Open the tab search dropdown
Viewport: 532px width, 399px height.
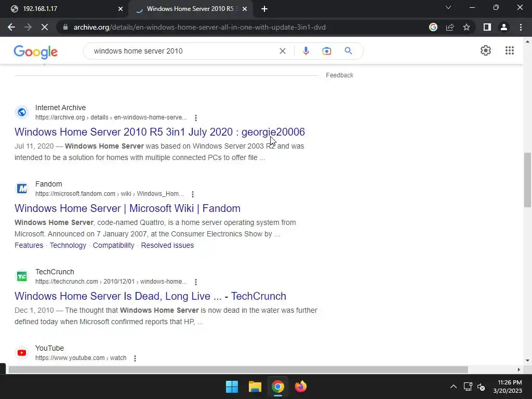pos(448,7)
